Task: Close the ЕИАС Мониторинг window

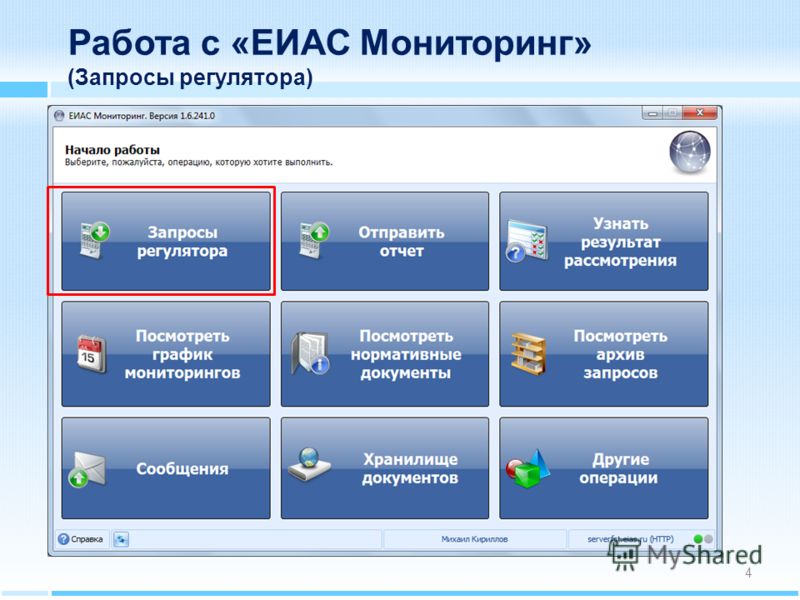Action: point(701,113)
